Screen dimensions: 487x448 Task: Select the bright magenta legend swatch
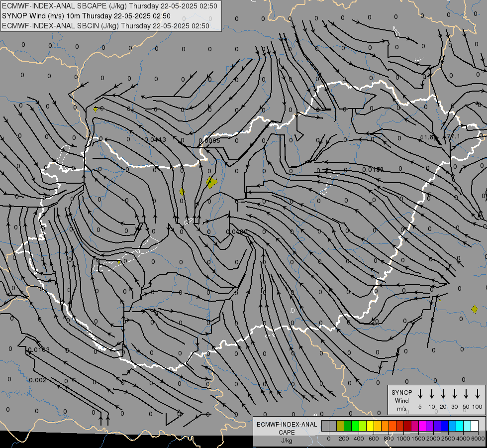coord(422,426)
